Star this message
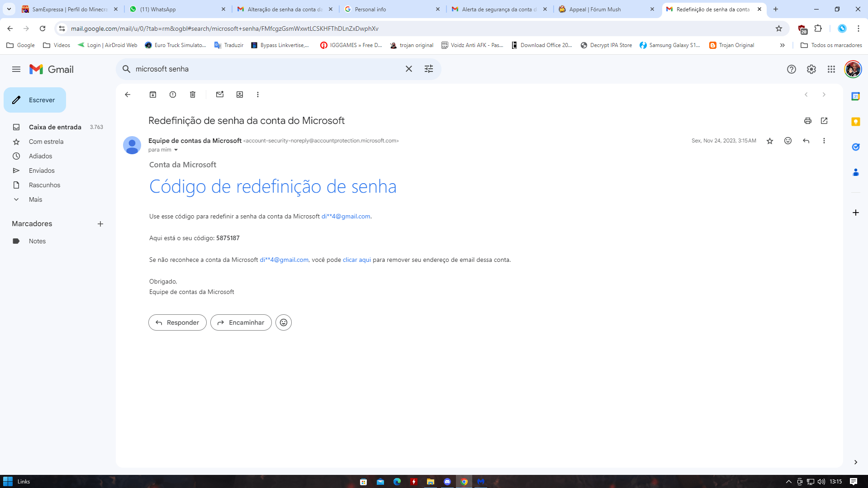 coord(770,141)
